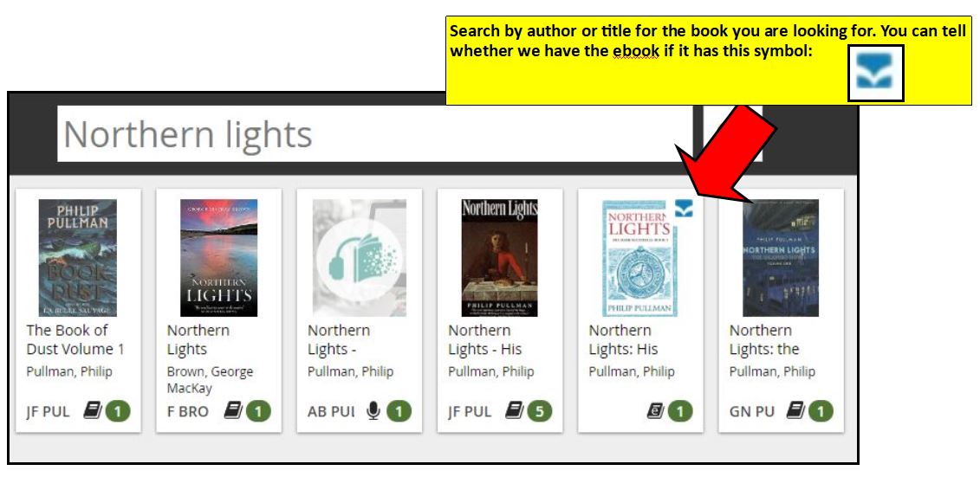Click author Brown, George MacKay

210,379
